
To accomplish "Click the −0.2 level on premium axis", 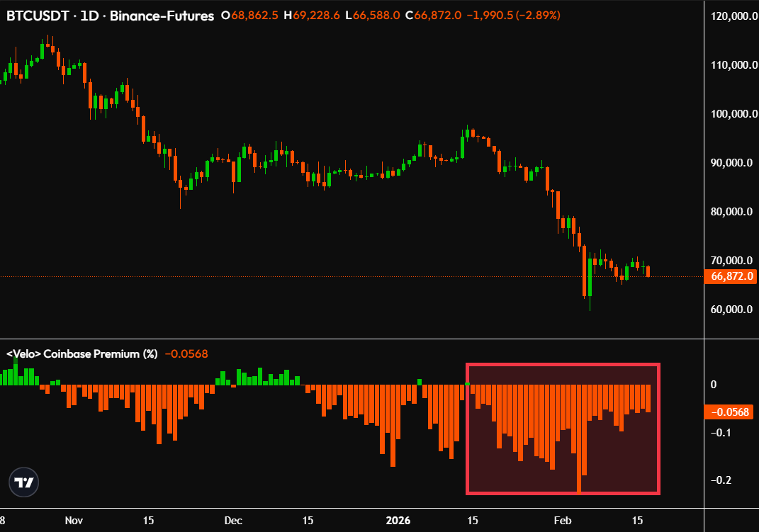I will [721, 480].
